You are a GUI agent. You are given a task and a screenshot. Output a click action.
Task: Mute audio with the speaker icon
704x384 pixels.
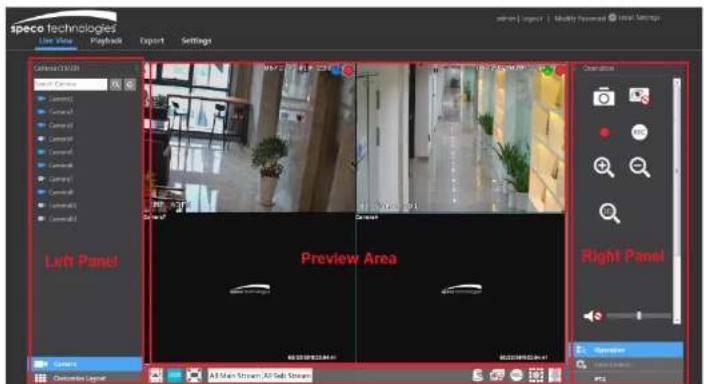(592, 316)
